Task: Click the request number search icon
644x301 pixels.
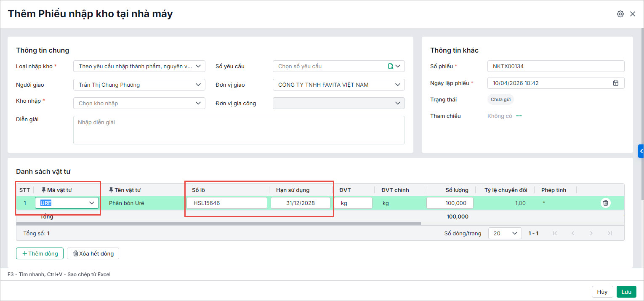Action: click(390, 66)
